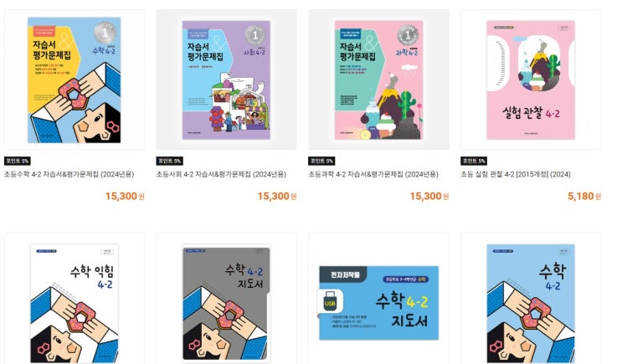Viewport: 622px width, 364px height.
Task: Open the 사회 4-2 자습서 평가문제집 cover thumbnail
Action: click(x=226, y=79)
